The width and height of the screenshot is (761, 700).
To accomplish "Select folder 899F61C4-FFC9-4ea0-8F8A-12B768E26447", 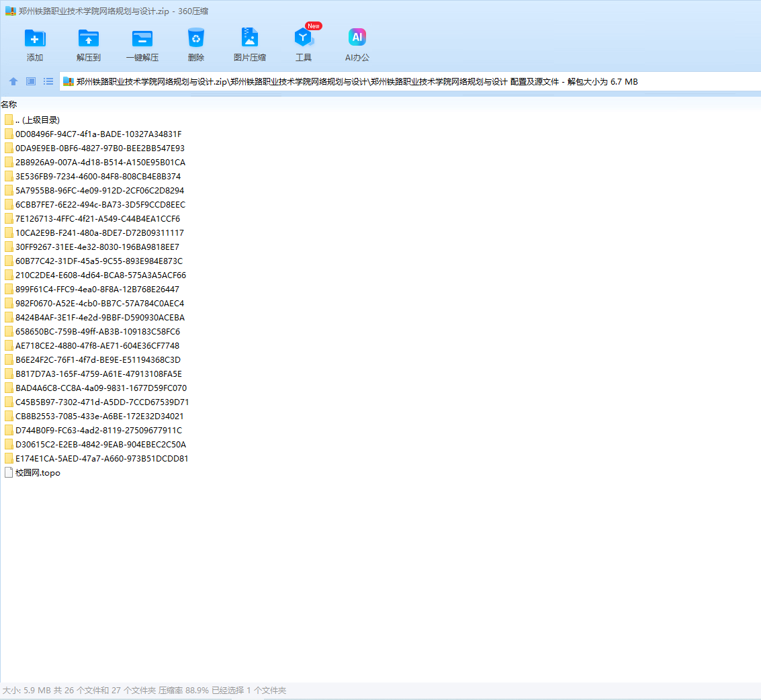I will (92, 289).
